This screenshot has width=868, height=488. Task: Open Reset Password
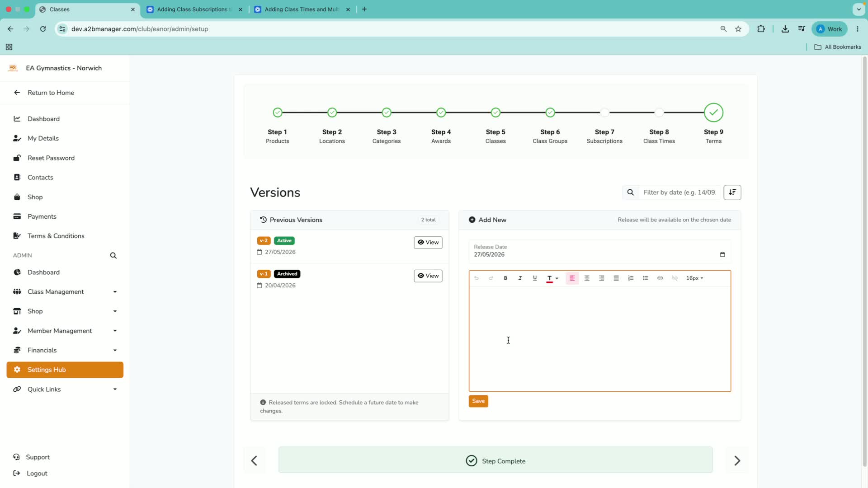51,158
